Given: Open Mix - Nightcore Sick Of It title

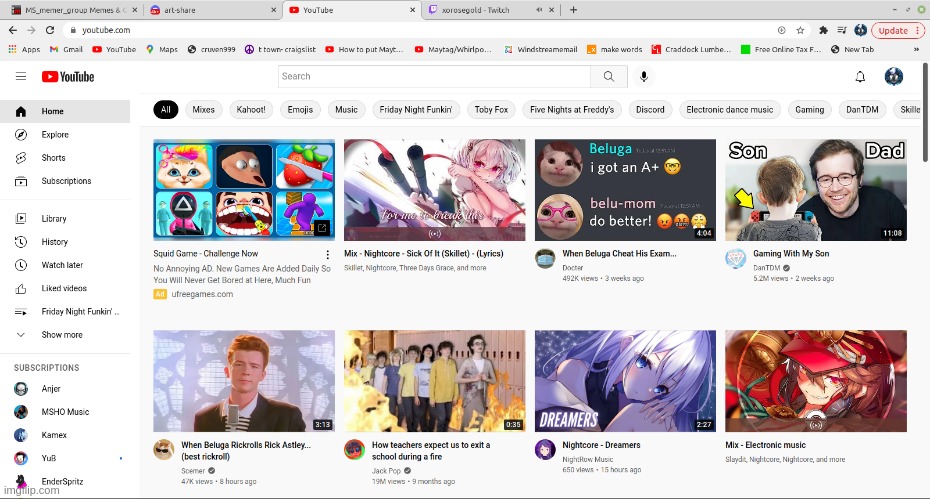Looking at the screenshot, I should coord(423,253).
